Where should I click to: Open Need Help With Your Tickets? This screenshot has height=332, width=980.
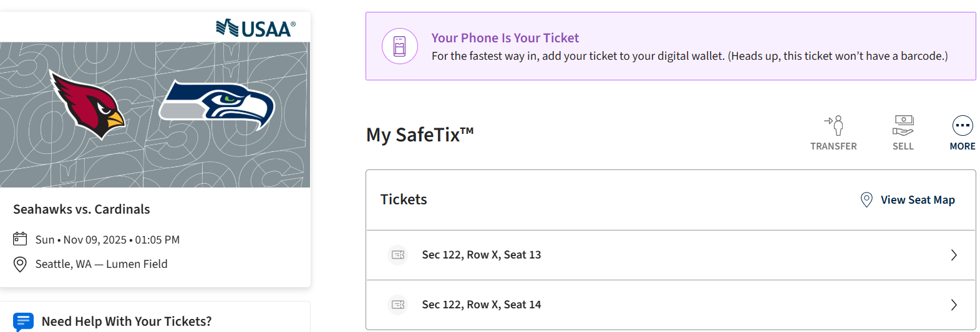pyautogui.click(x=127, y=321)
